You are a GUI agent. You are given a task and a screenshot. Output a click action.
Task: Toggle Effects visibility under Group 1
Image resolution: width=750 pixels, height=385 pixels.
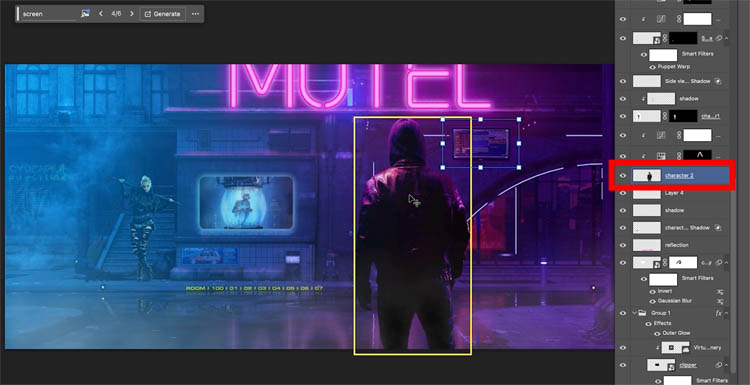(x=649, y=324)
